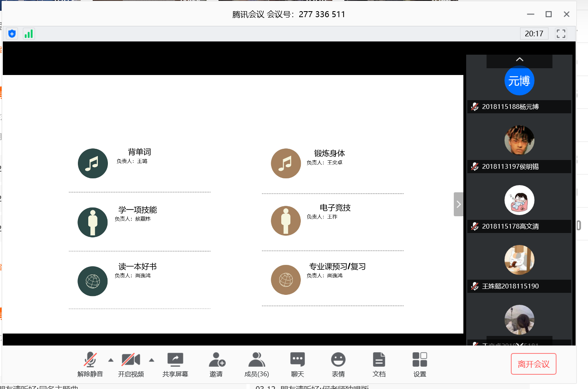
Task: Turn on camera with 开启视频
Action: (131, 364)
